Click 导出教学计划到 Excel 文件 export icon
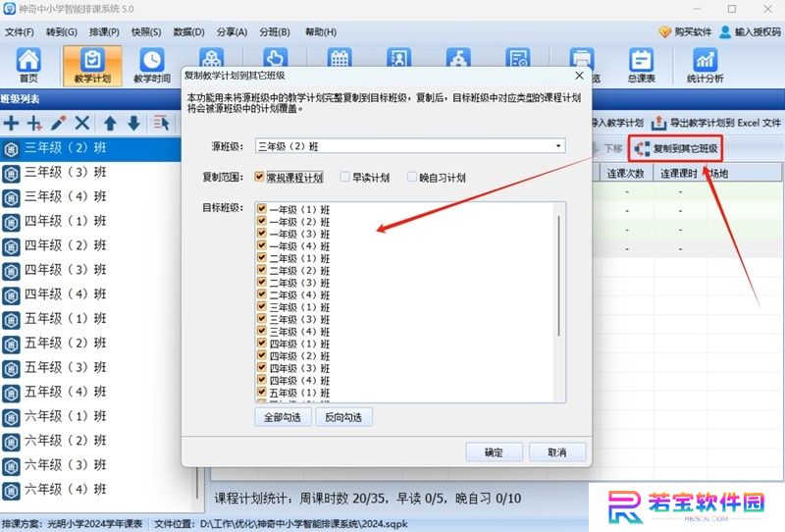This screenshot has height=532, width=785. (716, 123)
